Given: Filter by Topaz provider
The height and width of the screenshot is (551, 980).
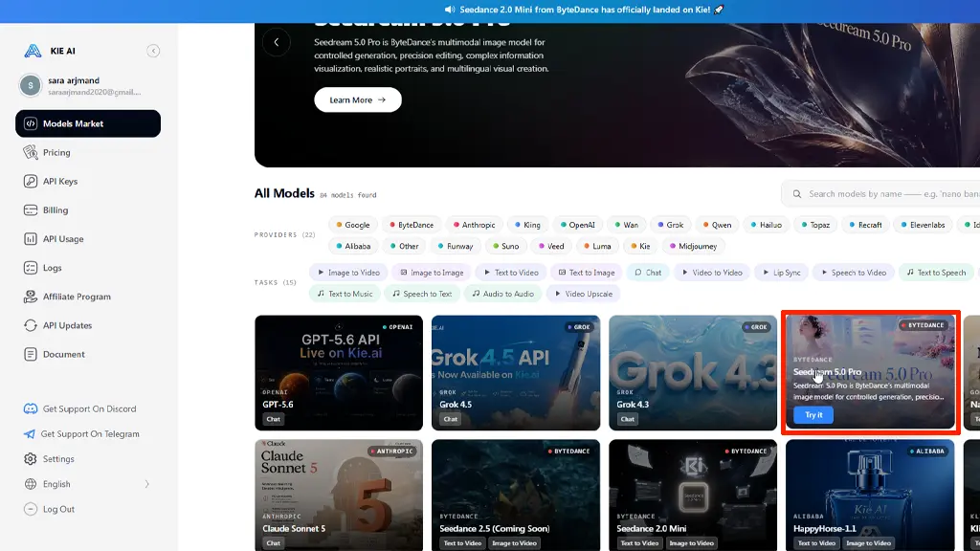Looking at the screenshot, I should coord(815,225).
